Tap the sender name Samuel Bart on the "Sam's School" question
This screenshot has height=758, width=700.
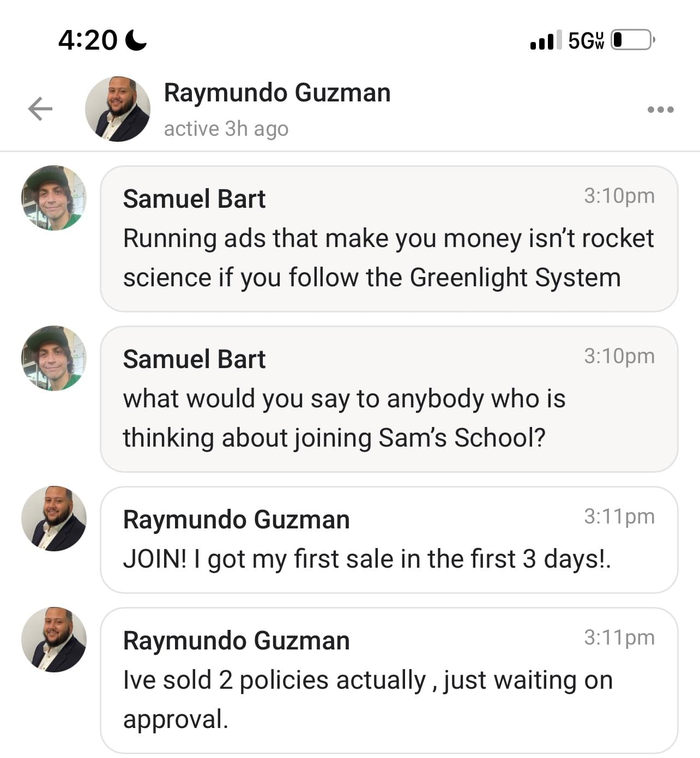click(x=194, y=359)
